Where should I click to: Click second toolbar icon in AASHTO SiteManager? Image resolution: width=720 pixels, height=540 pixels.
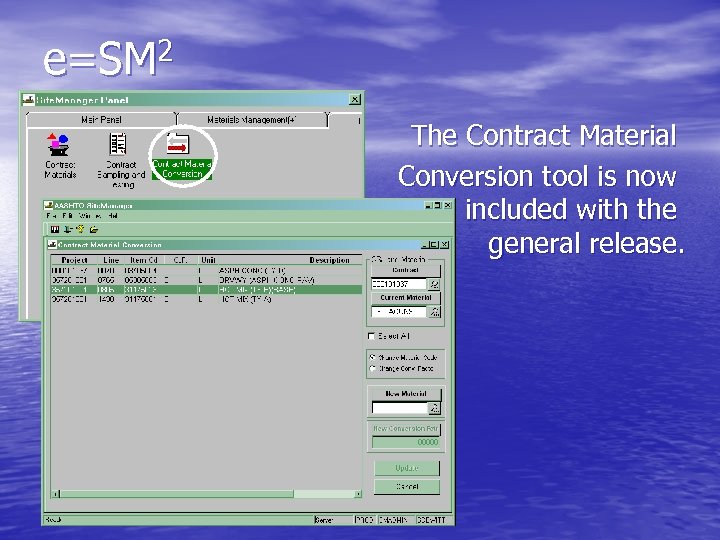[x=68, y=229]
